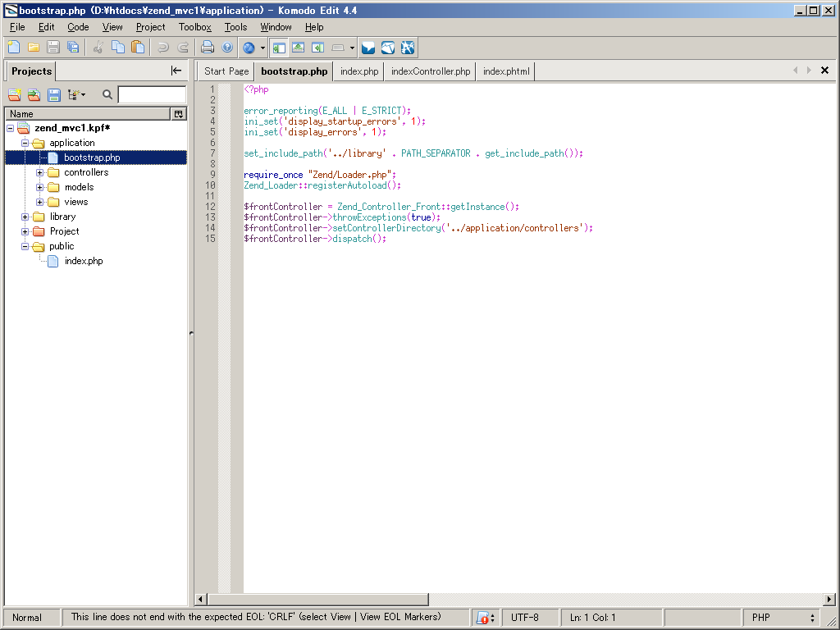Click the Cut scissors icon

(98, 48)
